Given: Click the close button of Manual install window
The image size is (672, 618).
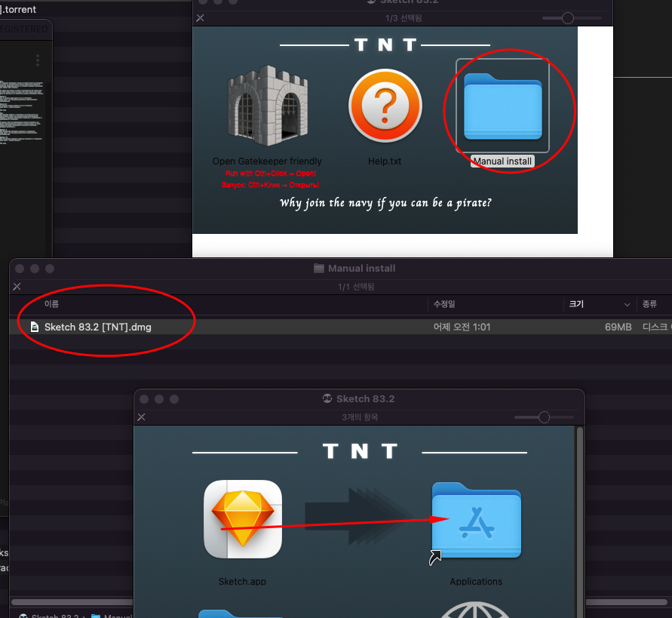Looking at the screenshot, I should tap(20, 269).
